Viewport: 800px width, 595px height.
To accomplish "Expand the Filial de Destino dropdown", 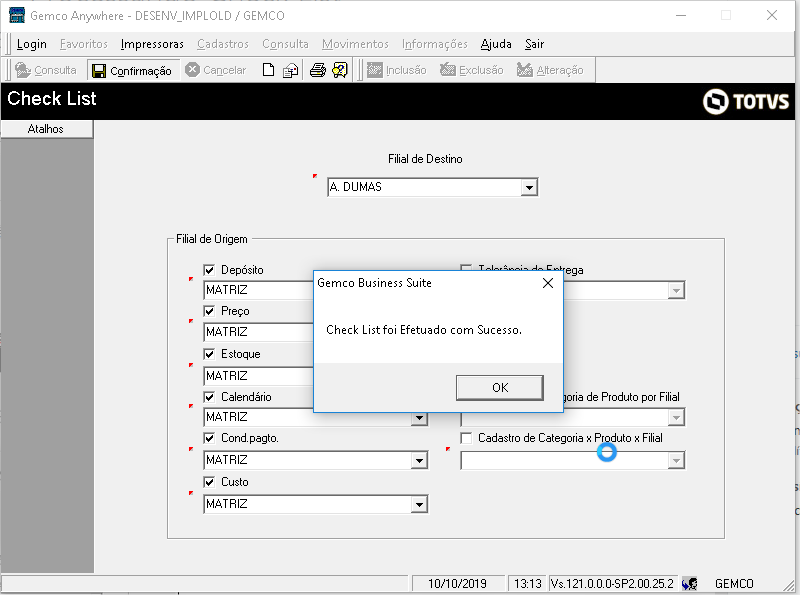I will tap(530, 188).
